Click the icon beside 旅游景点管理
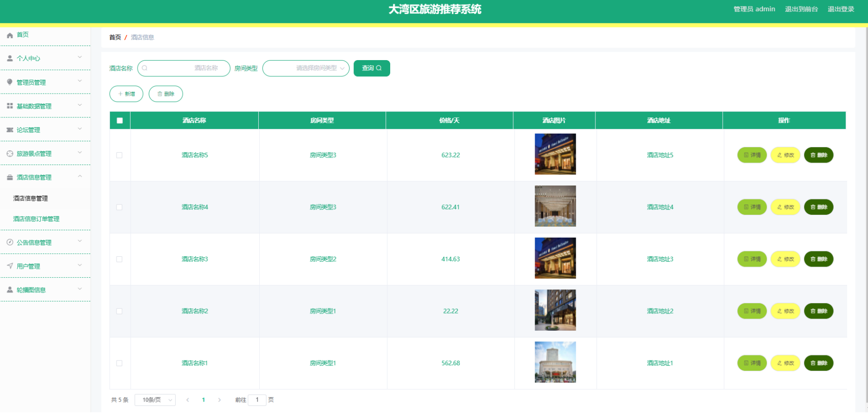868x416 pixels. 10,153
